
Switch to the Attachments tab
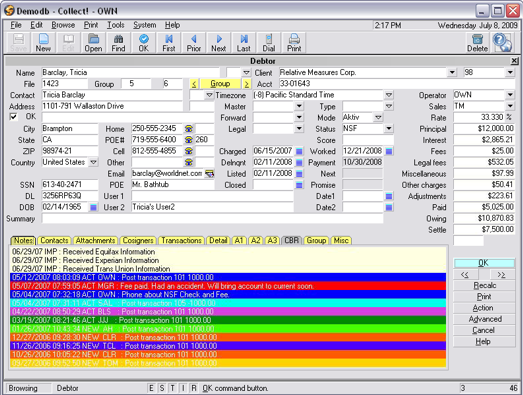tap(95, 241)
